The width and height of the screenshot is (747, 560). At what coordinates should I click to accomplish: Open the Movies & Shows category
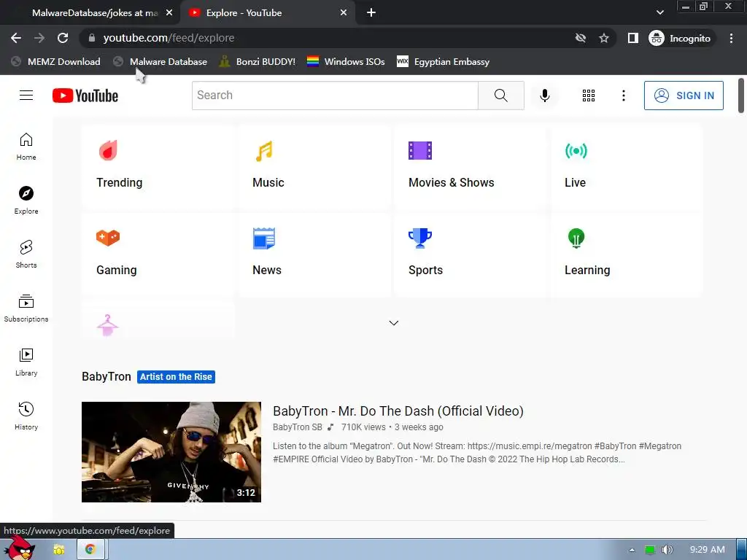[471, 166]
